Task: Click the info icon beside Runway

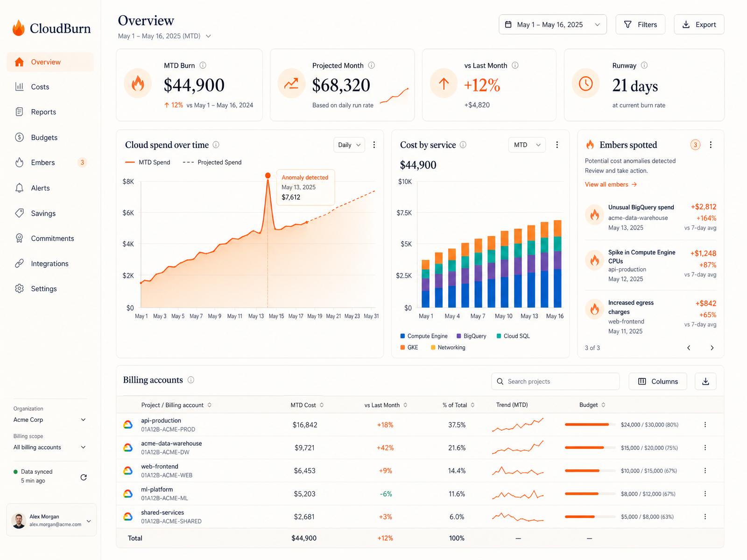Action: pyautogui.click(x=644, y=65)
